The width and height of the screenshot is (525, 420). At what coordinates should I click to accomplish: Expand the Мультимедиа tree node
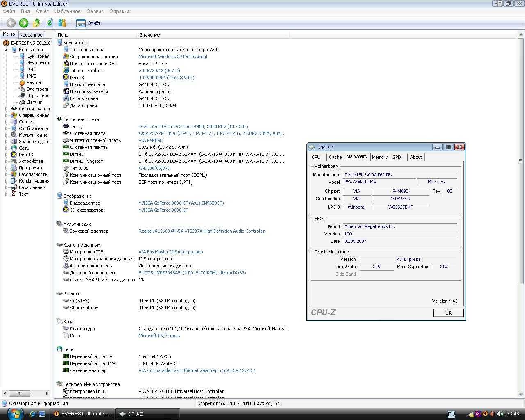tap(7, 135)
